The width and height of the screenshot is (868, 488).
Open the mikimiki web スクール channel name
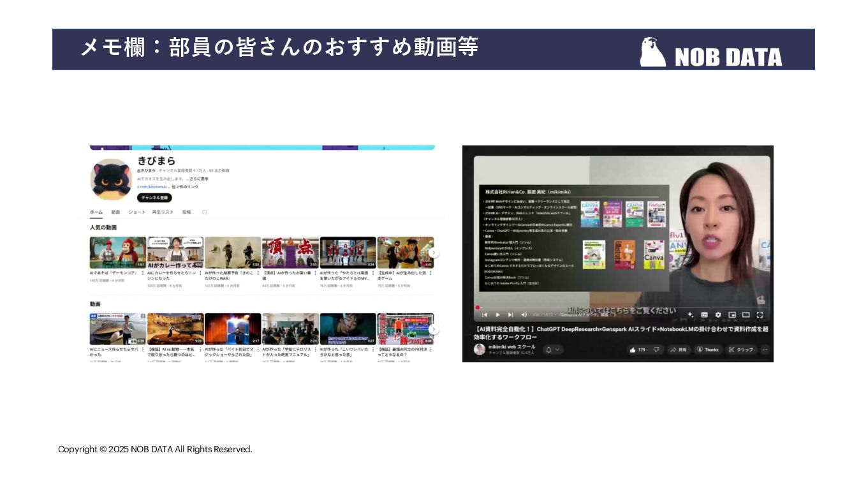pyautogui.click(x=512, y=346)
